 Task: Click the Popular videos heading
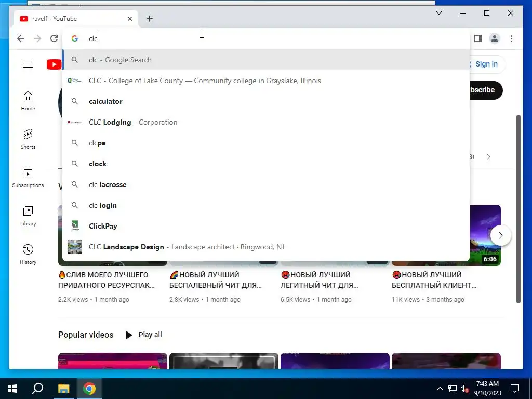[x=86, y=335]
